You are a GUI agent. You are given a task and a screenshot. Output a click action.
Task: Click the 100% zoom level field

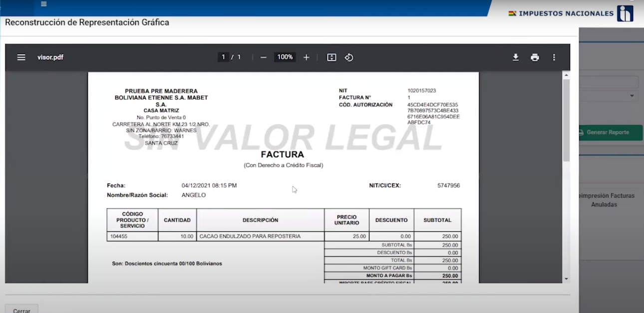click(285, 57)
